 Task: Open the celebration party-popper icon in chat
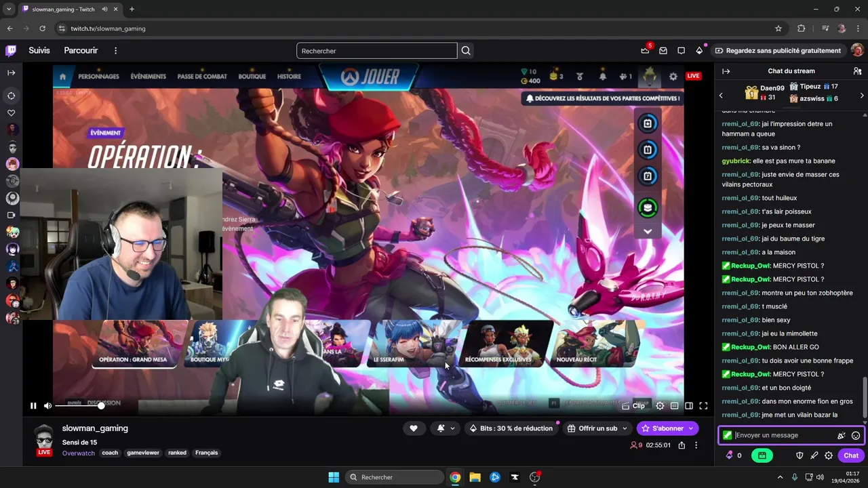(842, 436)
